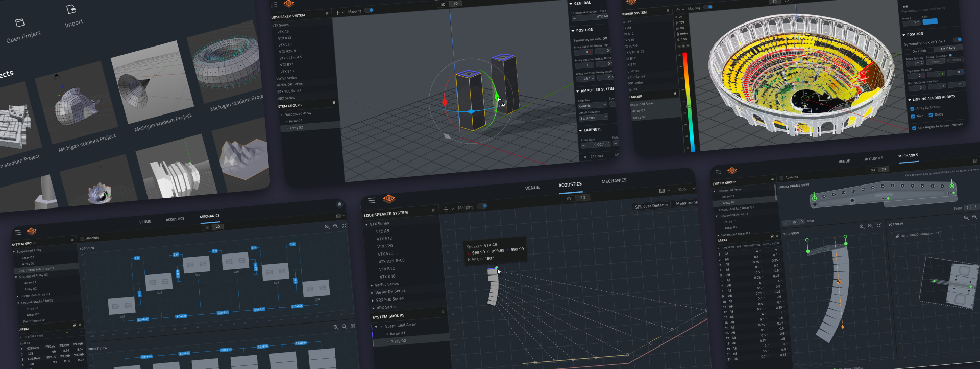980x369 pixels.
Task: Switch to 3D view in acoustics screen
Action: click(568, 199)
